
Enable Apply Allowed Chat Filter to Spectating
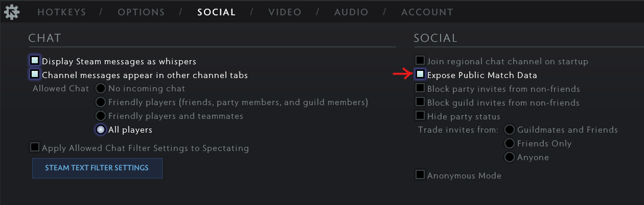(x=35, y=147)
